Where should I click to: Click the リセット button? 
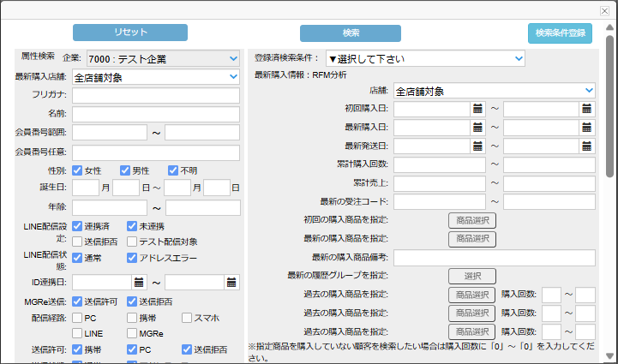pyautogui.click(x=130, y=33)
